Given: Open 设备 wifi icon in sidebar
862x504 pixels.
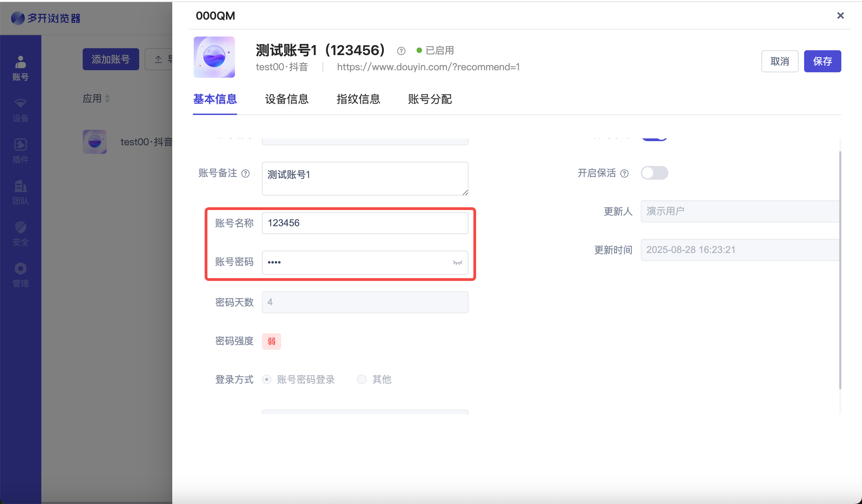Looking at the screenshot, I should pos(20,103).
